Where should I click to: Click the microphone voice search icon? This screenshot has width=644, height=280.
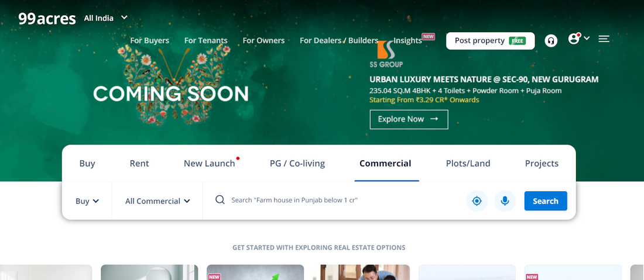[x=505, y=201]
